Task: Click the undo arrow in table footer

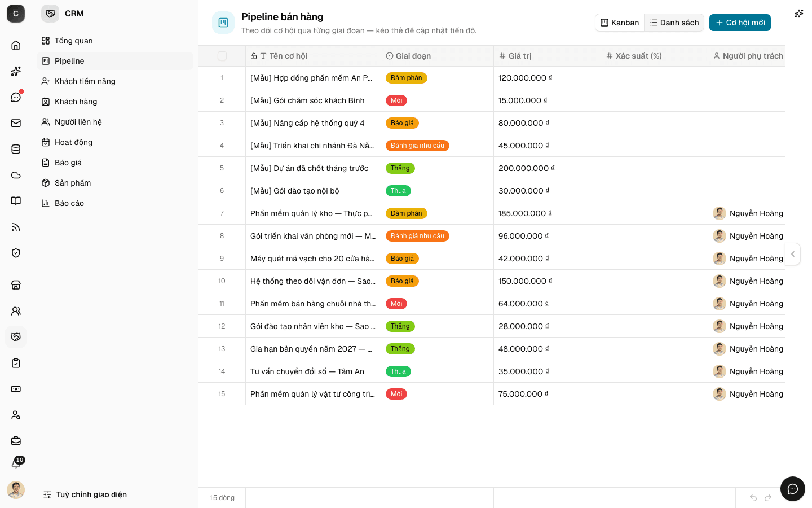Action: click(x=753, y=498)
